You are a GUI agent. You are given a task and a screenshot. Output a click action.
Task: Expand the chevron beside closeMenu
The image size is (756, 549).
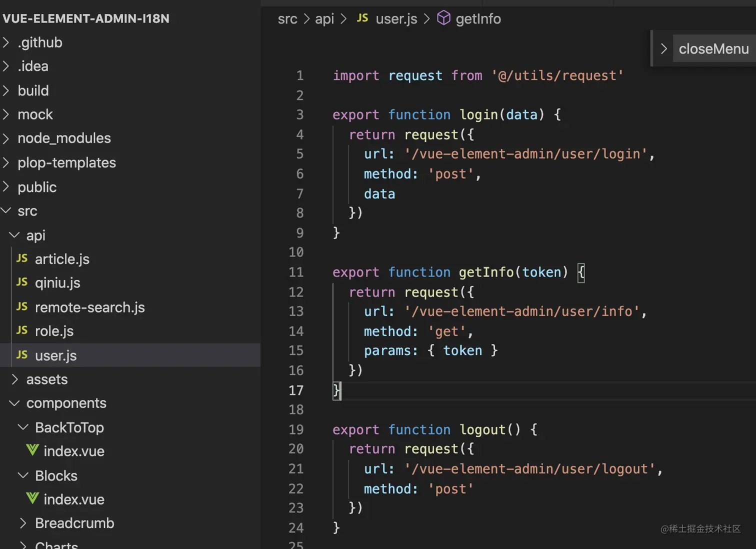[663, 49]
